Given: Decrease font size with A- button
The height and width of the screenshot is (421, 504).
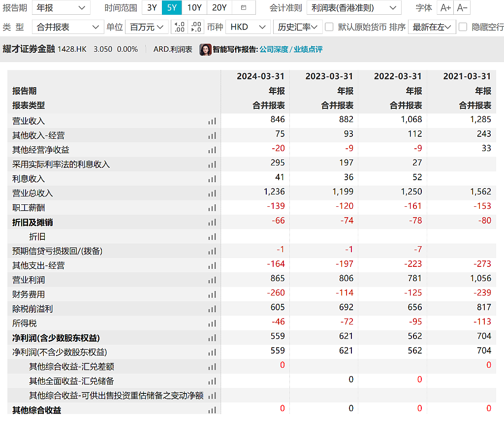Looking at the screenshot, I should click(462, 7).
